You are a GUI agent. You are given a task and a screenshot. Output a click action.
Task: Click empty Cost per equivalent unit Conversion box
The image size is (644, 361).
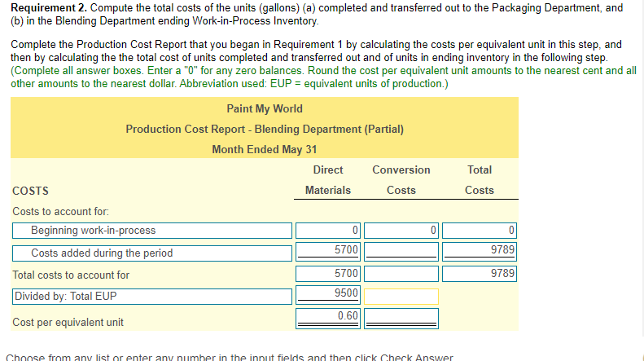coord(401,319)
